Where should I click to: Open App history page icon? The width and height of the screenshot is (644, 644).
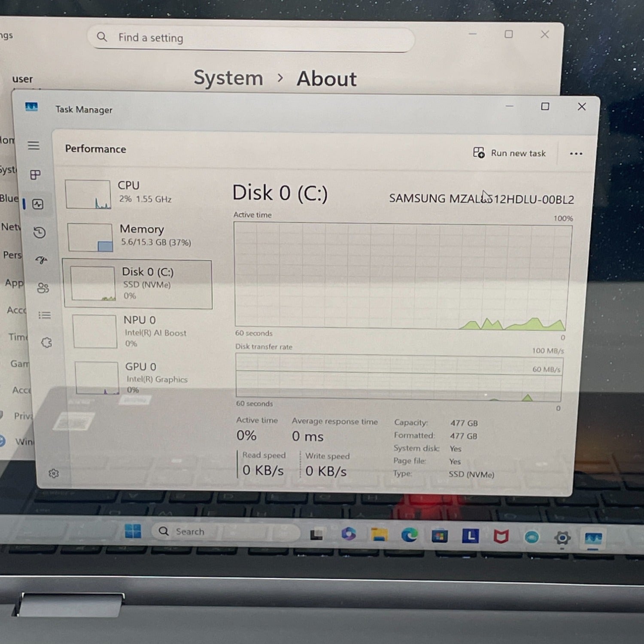pos(39,233)
